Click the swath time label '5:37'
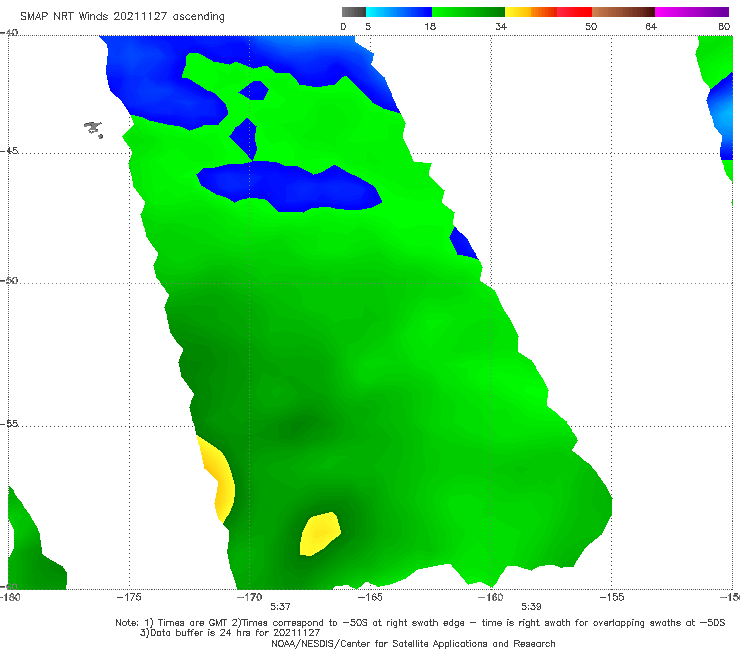This screenshot has width=740, height=650. coord(280,607)
